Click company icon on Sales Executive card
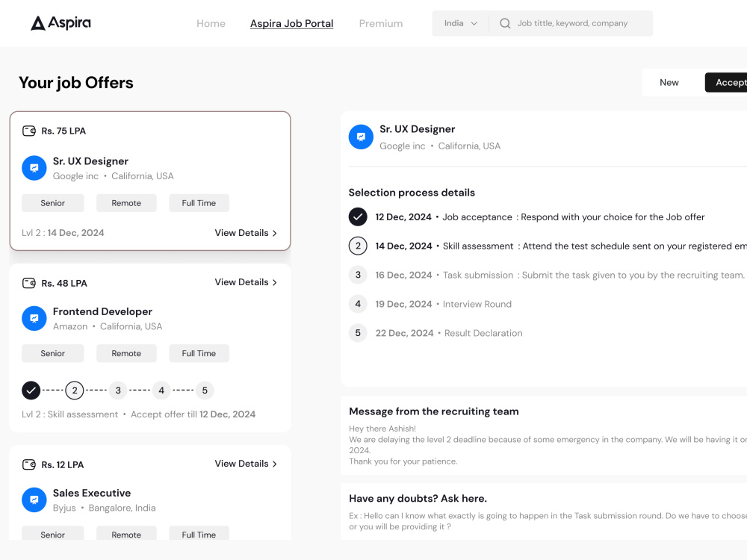 pos(34,500)
